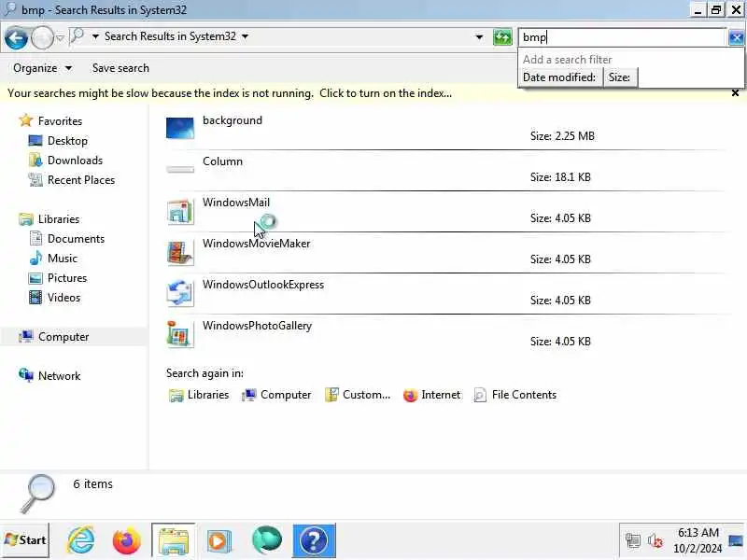The width and height of the screenshot is (747, 560).
Task: Click the background file name
Action: [x=233, y=120]
